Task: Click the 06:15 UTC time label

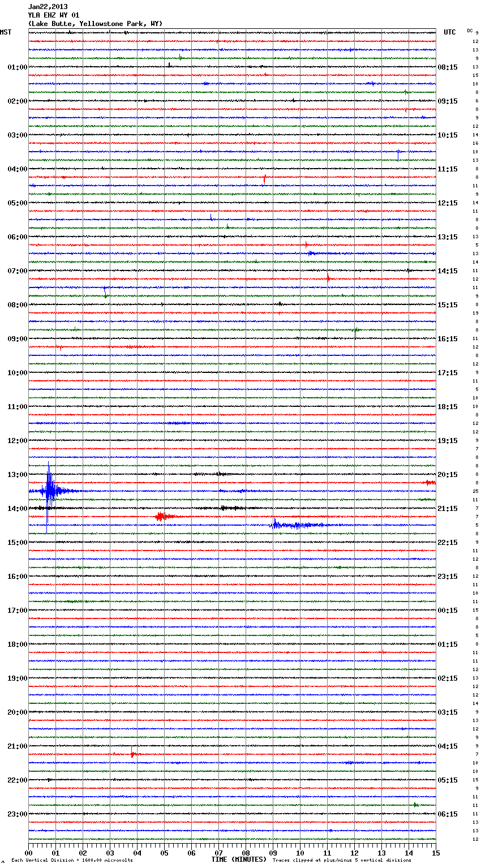Action: [448, 814]
